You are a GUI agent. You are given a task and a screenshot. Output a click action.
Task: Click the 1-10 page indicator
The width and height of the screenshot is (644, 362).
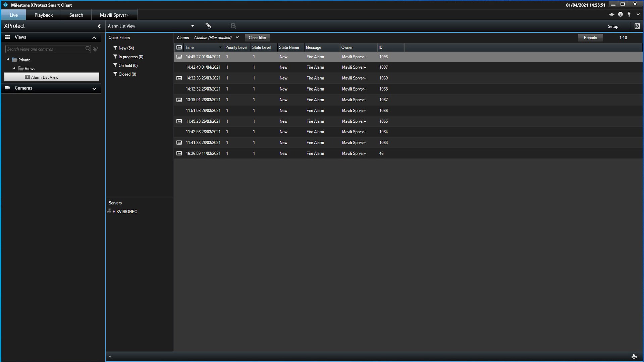point(623,38)
